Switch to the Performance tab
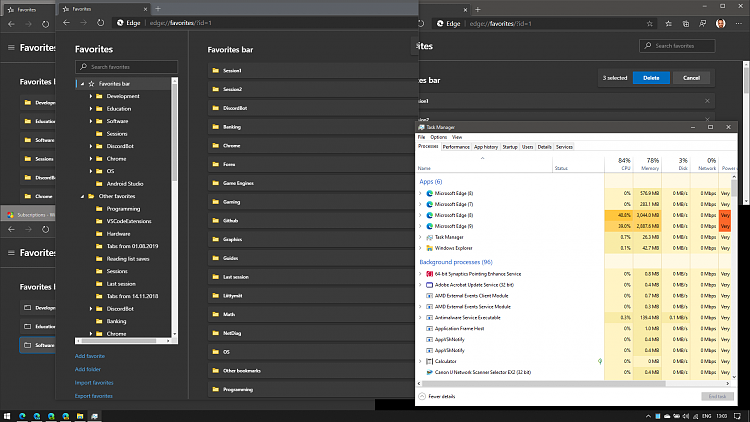The image size is (750, 422). pyautogui.click(x=456, y=147)
